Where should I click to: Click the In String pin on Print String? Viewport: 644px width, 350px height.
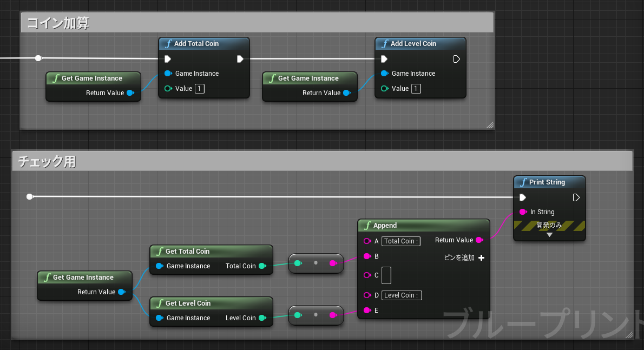click(x=523, y=212)
